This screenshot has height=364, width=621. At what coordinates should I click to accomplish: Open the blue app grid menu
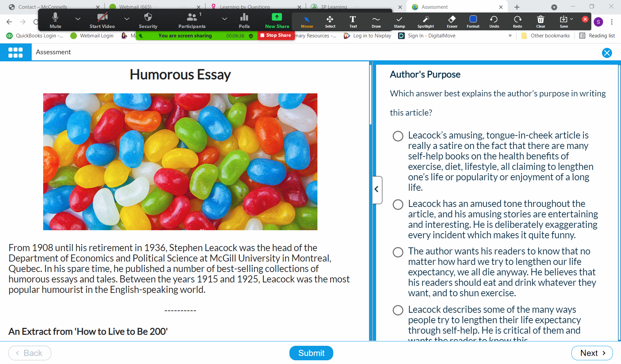[16, 52]
